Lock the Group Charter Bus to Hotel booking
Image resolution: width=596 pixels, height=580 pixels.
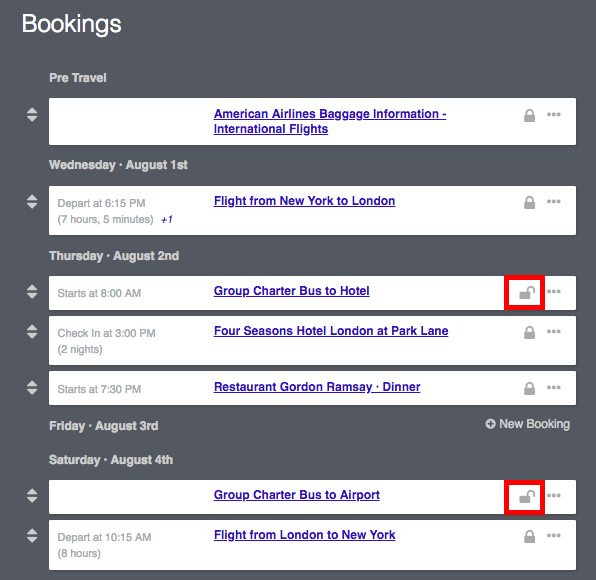coord(527,293)
